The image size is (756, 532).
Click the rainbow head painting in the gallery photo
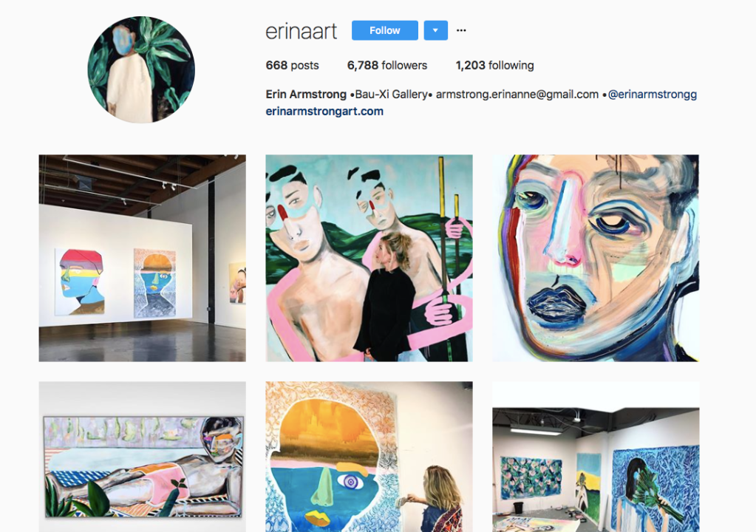[x=81, y=282]
